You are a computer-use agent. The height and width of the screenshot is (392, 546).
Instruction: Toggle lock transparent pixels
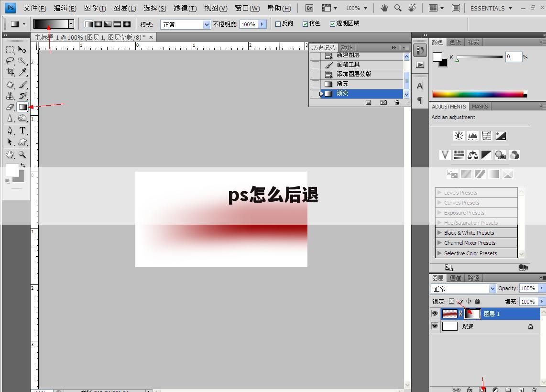[452, 301]
